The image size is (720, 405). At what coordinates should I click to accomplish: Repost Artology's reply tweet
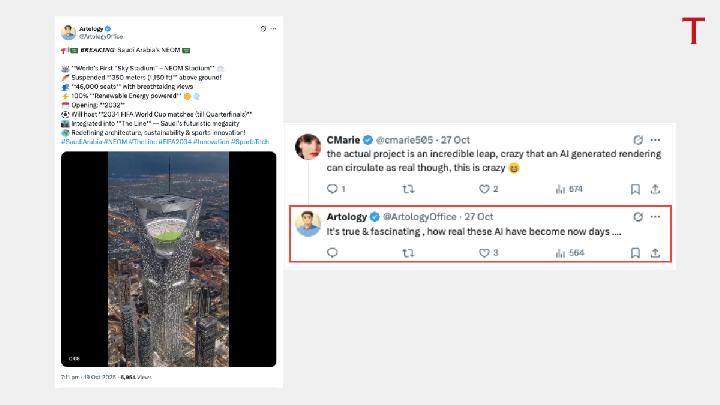click(x=407, y=253)
